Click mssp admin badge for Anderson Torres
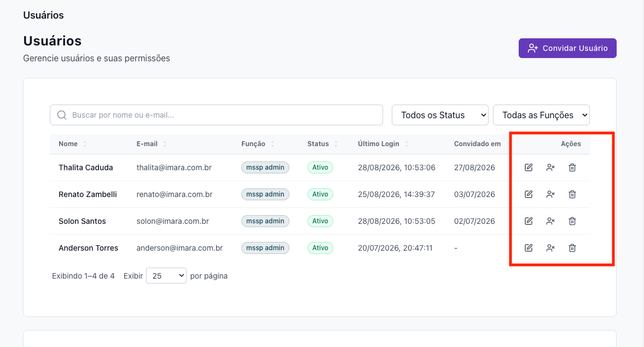This screenshot has width=644, height=347. click(265, 248)
